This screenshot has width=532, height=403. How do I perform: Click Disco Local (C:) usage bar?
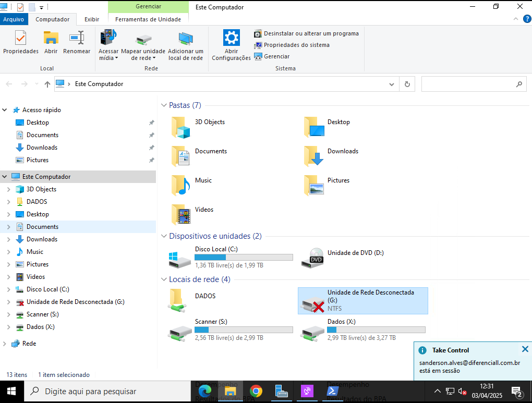pos(244,258)
